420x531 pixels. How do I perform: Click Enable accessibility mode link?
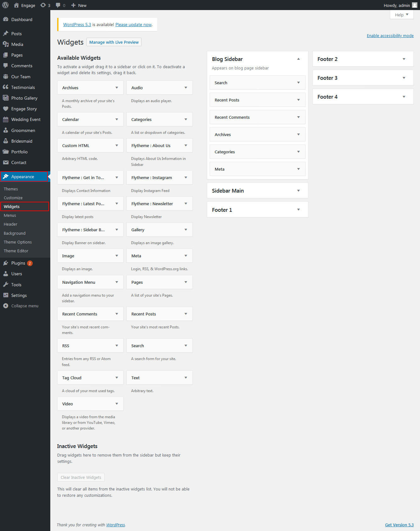point(390,36)
